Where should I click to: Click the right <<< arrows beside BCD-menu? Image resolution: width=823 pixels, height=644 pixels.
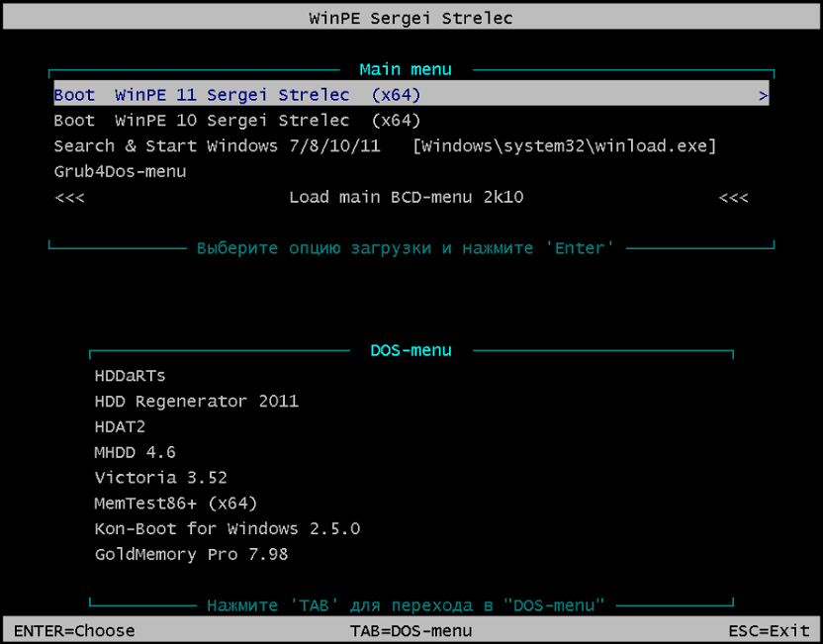(733, 198)
